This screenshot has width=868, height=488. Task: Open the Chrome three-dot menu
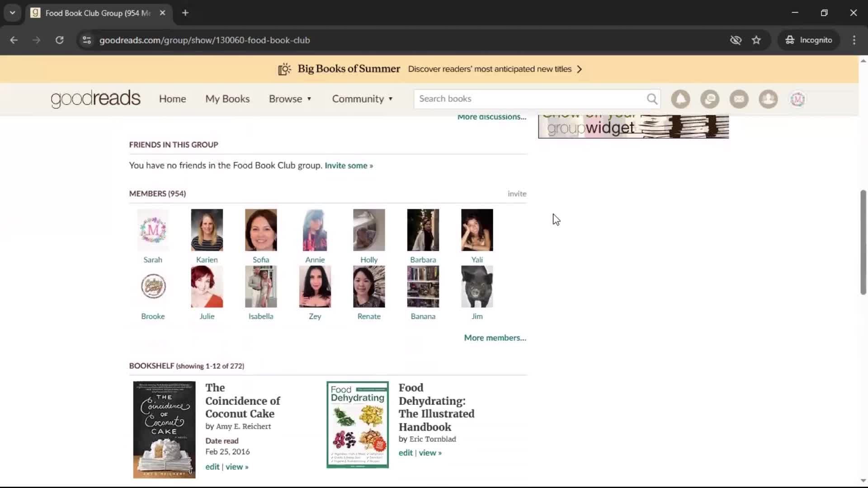point(854,40)
